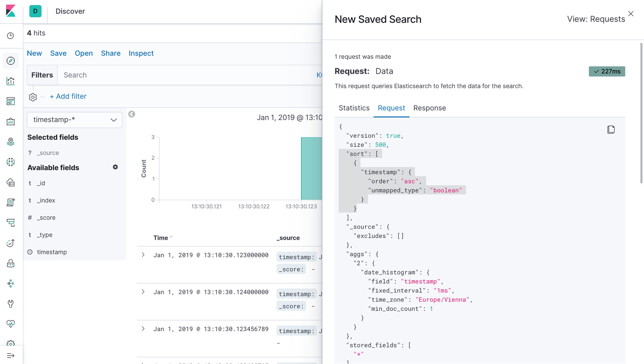644x364 pixels.
Task: Click the Discover breadcrumb title
Action: point(70,11)
